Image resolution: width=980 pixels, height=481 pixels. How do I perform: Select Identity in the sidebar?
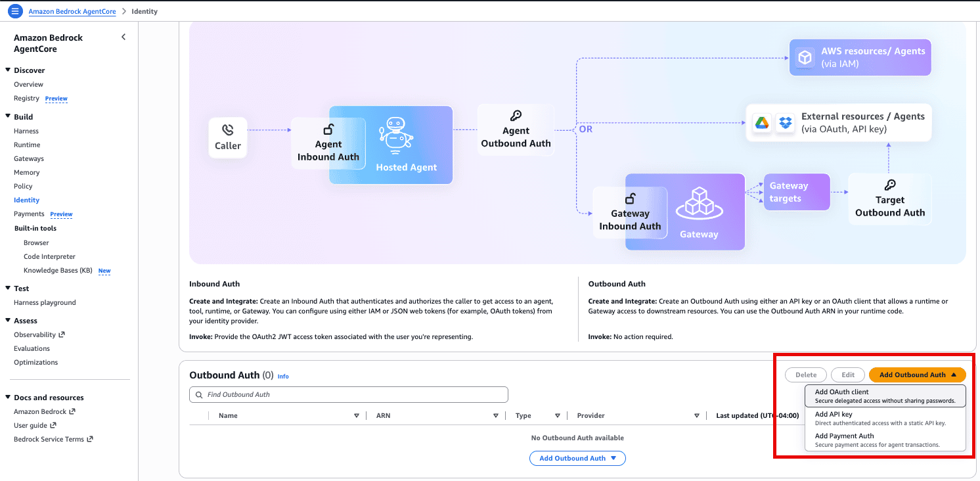26,200
